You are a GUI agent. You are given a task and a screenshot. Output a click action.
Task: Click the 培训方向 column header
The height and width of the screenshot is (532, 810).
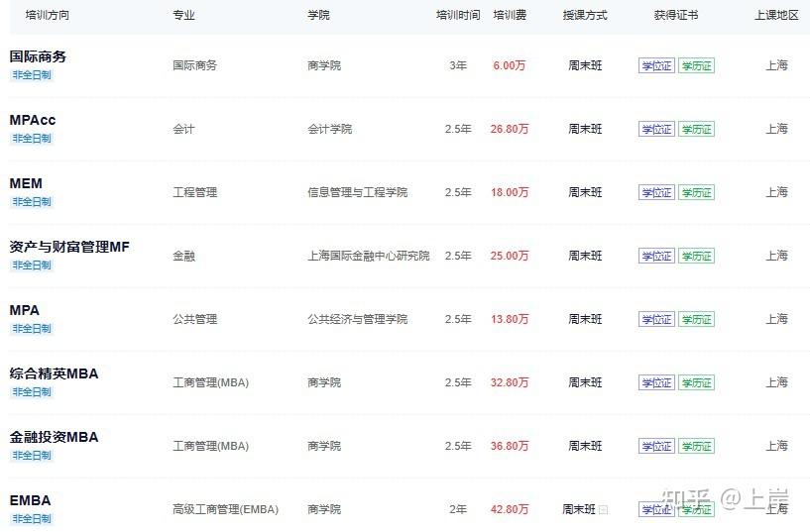coord(48,15)
